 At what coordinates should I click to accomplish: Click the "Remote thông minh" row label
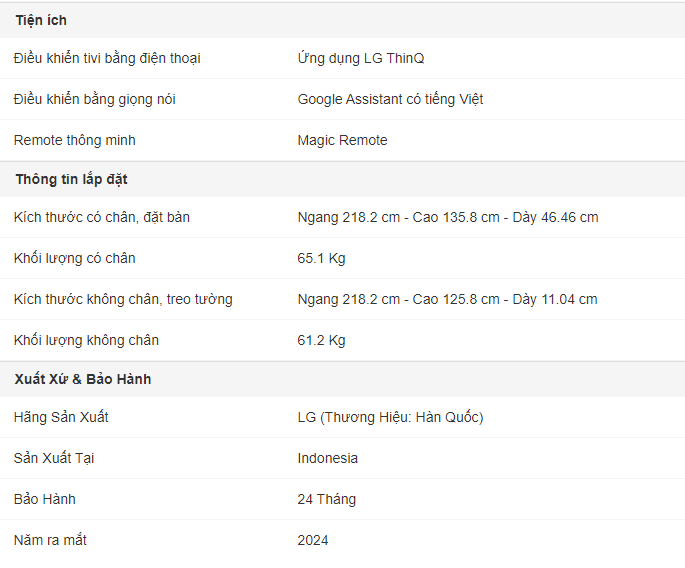(75, 140)
